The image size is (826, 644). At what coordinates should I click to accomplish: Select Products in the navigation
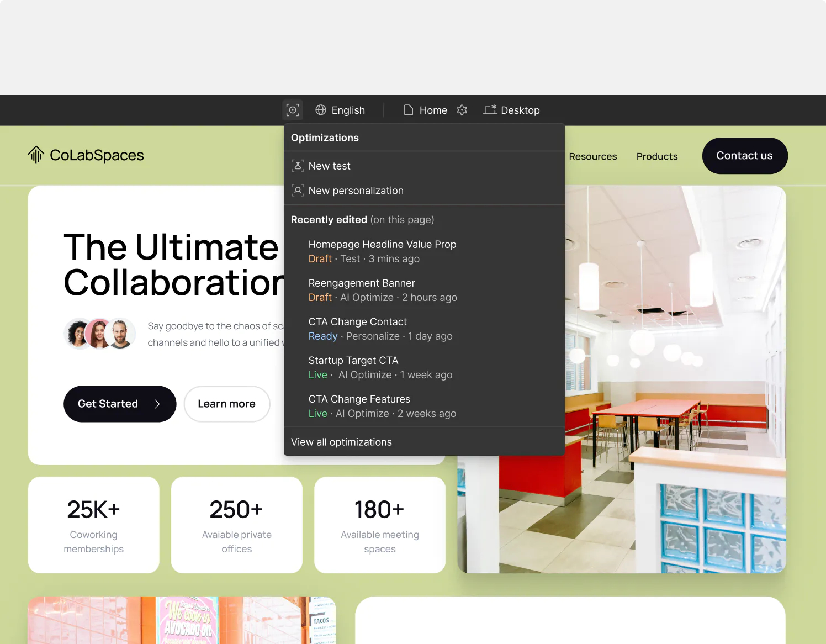(x=657, y=156)
